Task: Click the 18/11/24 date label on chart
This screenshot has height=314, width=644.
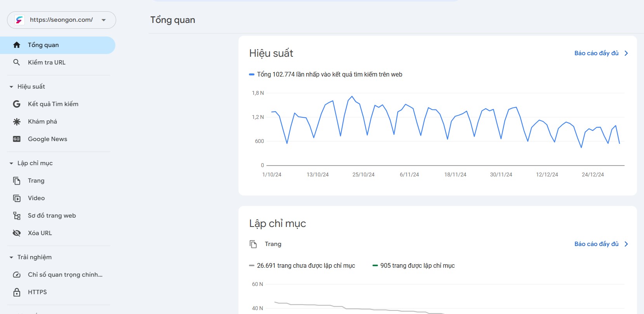Action: coord(455,175)
